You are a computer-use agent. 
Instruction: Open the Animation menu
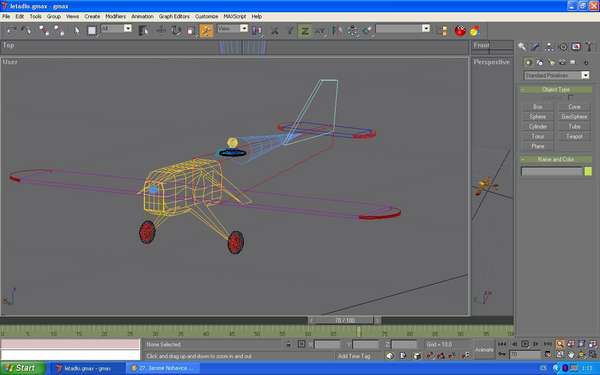point(142,16)
